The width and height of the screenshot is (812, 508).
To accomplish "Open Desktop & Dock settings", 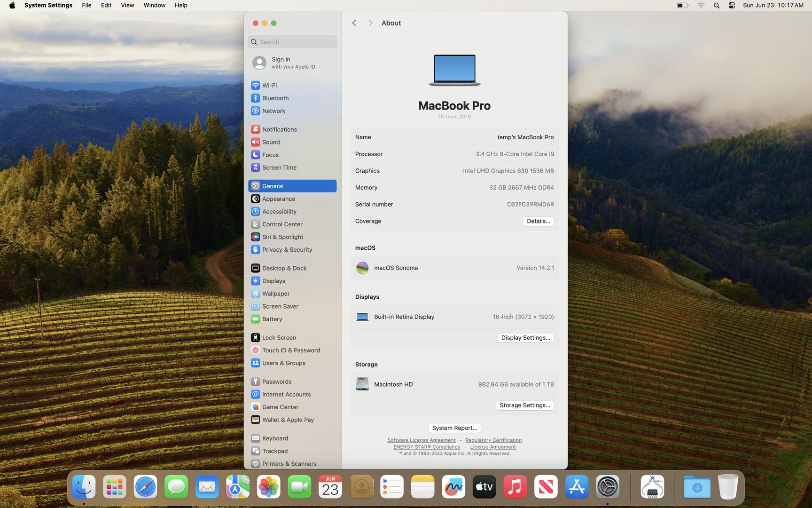I will coord(292,268).
